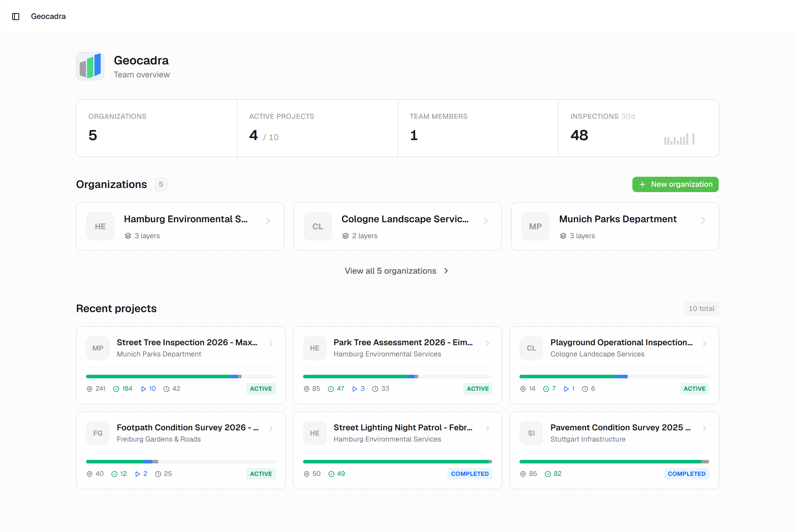Open Pavement Condition Survey 2025 chevron

(705, 429)
